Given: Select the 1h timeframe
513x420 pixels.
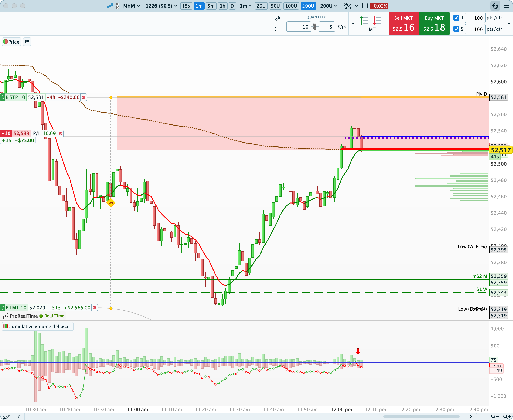Looking at the screenshot, I should pyautogui.click(x=223, y=6).
